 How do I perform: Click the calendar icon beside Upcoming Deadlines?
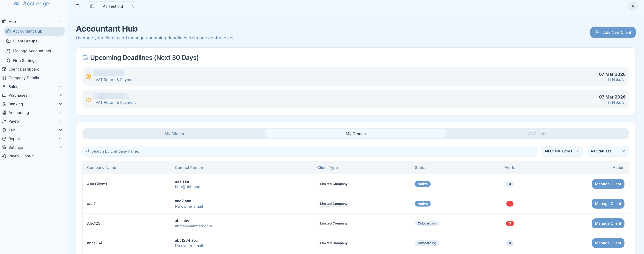[85, 57]
